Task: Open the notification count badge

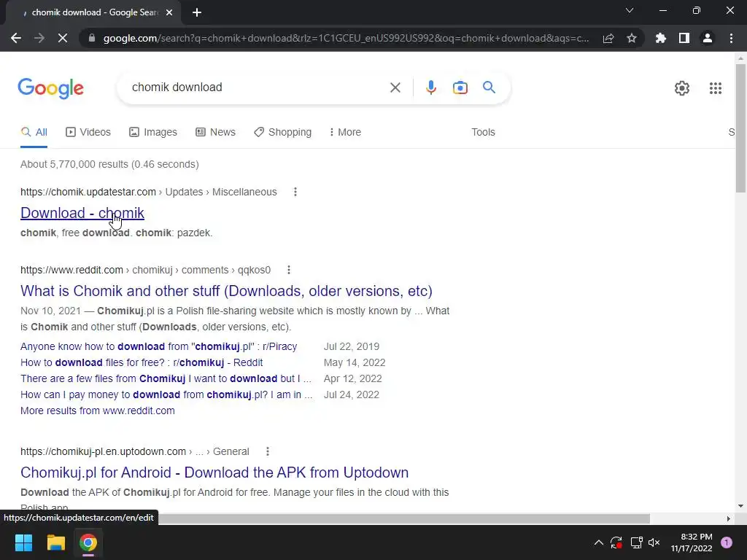Action: [x=727, y=542]
